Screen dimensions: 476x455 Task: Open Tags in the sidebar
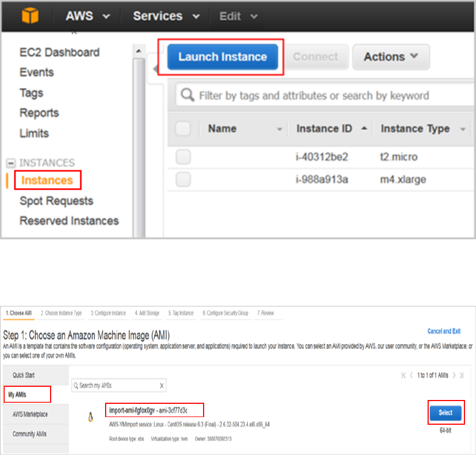31,93
